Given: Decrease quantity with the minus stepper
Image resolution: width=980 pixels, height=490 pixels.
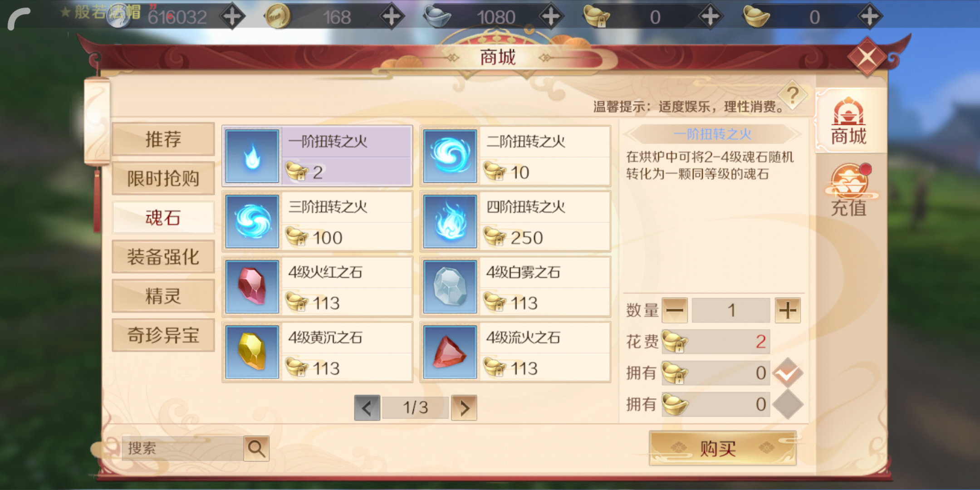Looking at the screenshot, I should [675, 310].
